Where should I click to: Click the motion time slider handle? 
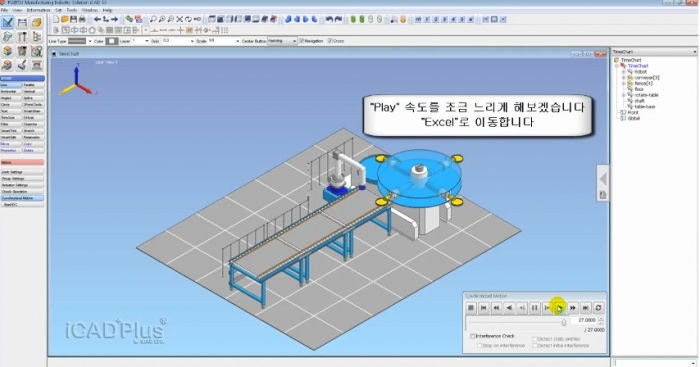[x=564, y=322]
